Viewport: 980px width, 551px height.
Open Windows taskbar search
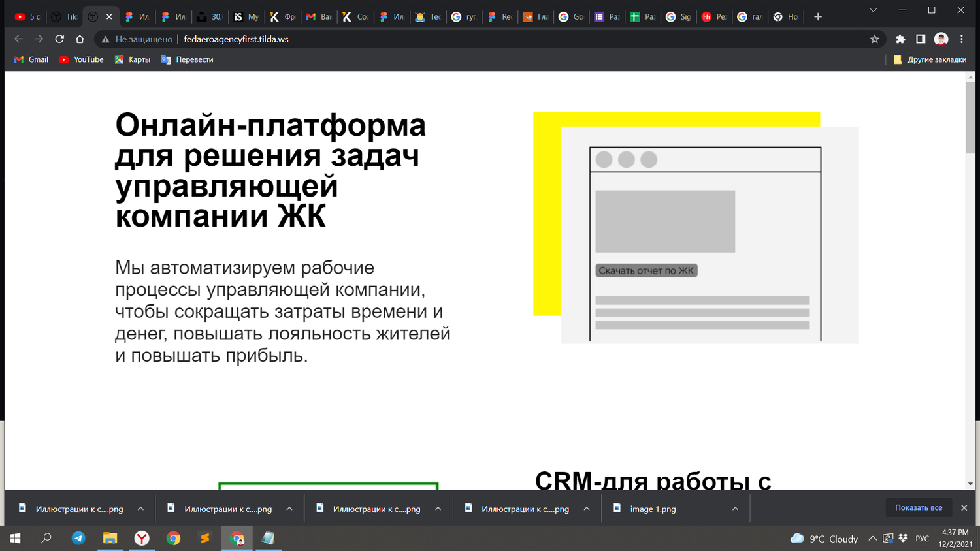[x=46, y=539]
